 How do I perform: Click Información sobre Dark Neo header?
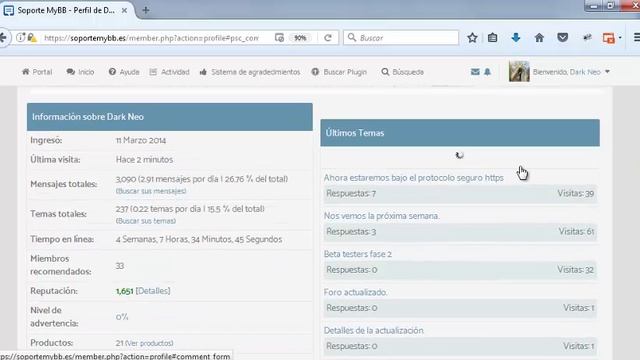[170, 117]
